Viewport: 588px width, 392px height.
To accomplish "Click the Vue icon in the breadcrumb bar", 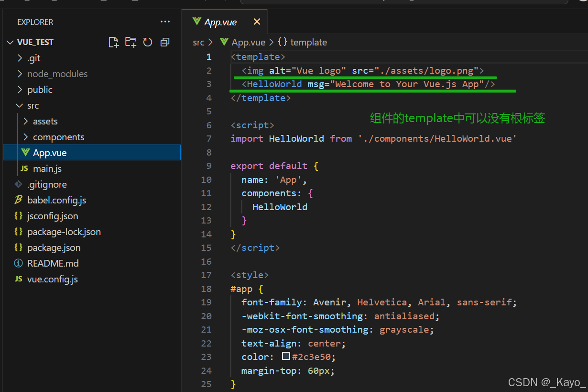I will (224, 42).
